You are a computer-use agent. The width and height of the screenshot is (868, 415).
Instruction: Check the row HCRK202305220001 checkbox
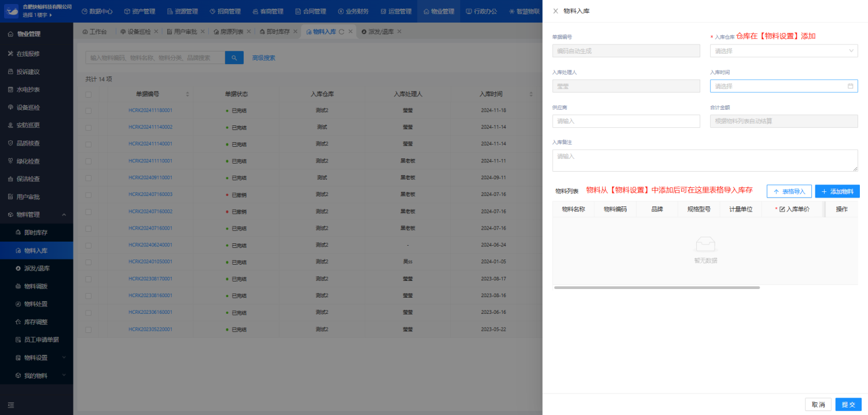pos(89,329)
